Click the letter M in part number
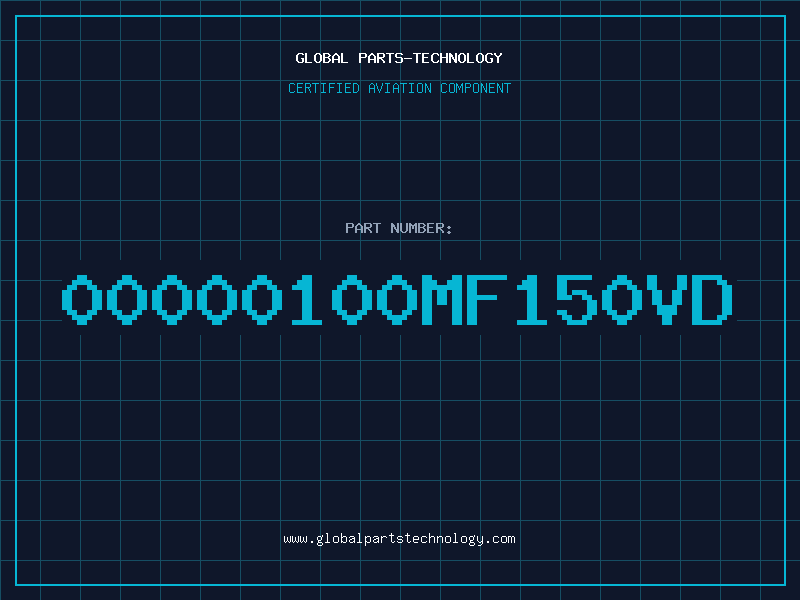 [442, 300]
